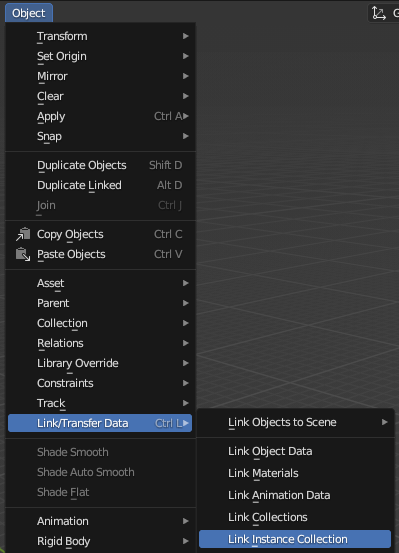Expand the Collection submenu
Screen dimensions: 399x553
tap(100, 323)
